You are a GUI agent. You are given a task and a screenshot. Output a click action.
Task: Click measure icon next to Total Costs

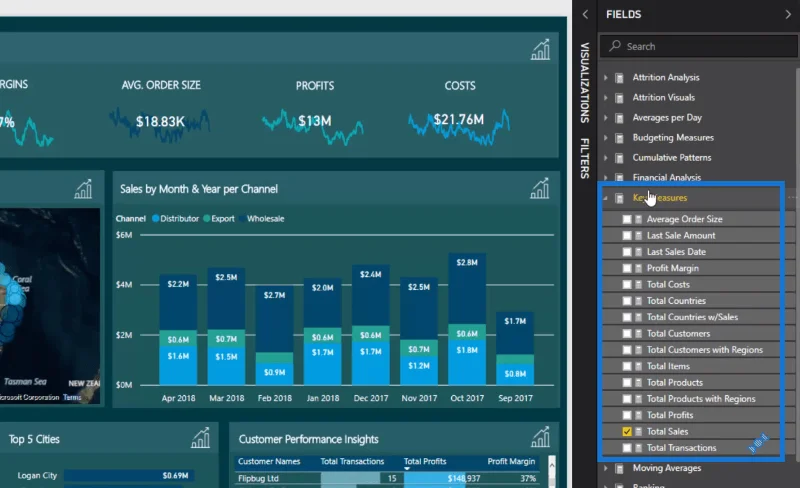point(639,284)
